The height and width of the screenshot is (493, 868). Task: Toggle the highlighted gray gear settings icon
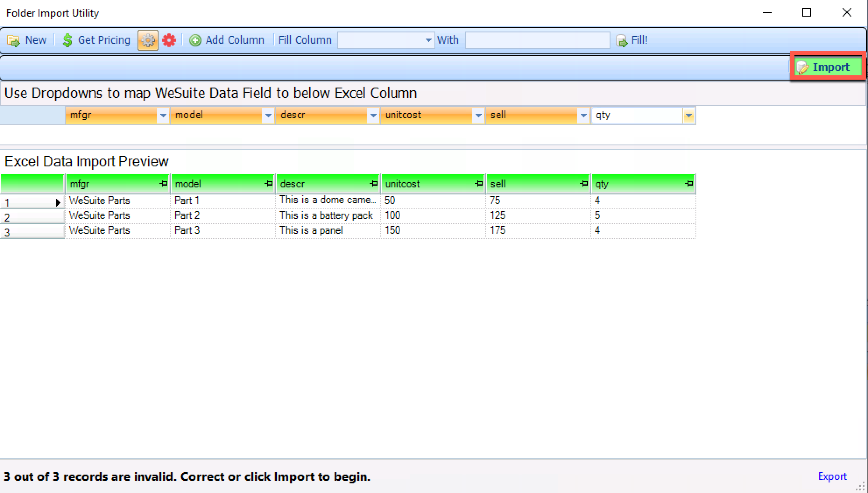click(148, 40)
